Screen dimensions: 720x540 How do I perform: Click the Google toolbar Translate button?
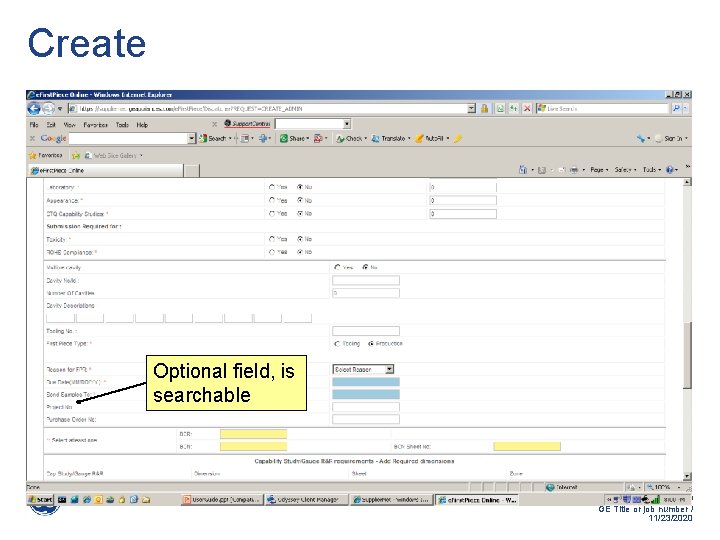(x=391, y=138)
